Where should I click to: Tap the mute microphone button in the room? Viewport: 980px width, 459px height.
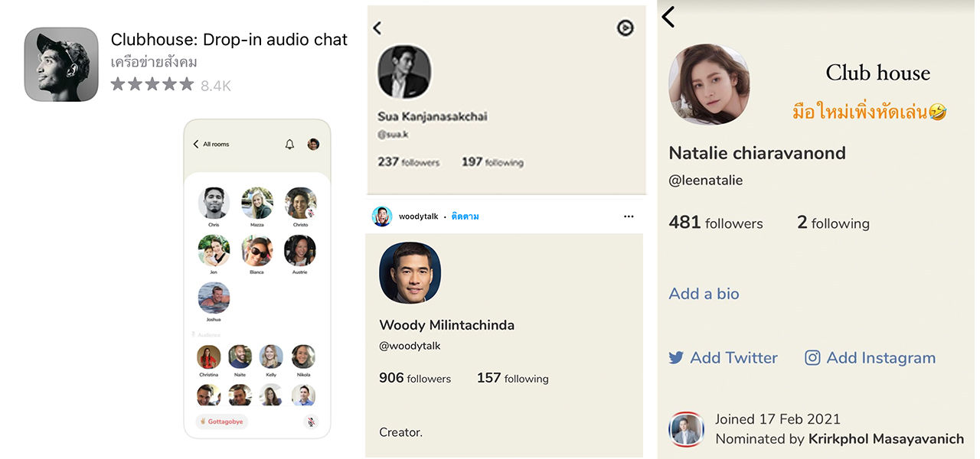coord(311,422)
